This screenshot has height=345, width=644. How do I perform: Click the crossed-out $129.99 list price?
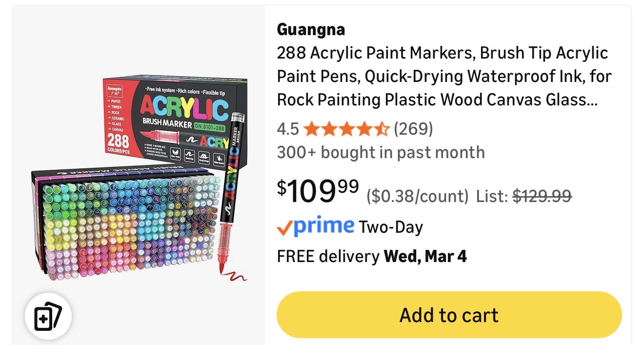click(542, 196)
